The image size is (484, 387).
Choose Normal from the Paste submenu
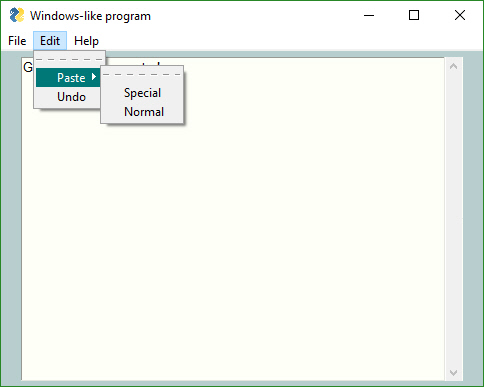(x=142, y=112)
